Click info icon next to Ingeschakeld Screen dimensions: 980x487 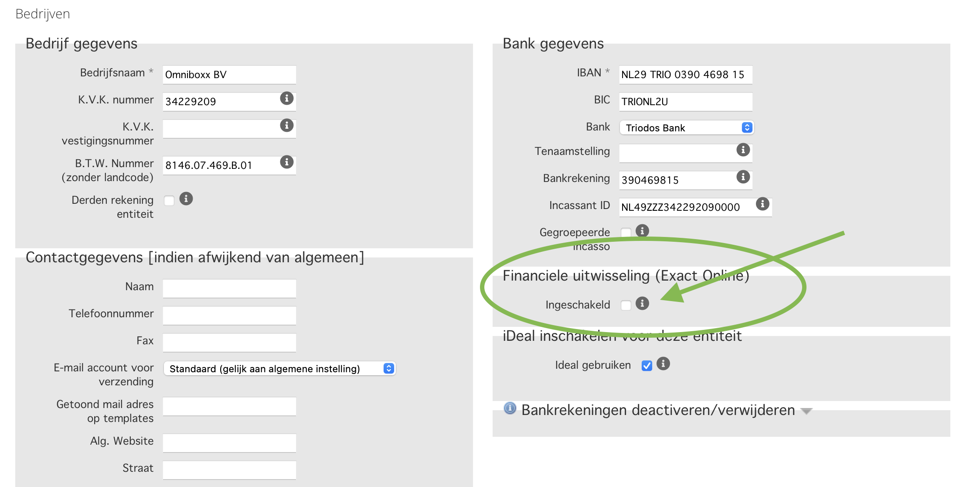(642, 303)
